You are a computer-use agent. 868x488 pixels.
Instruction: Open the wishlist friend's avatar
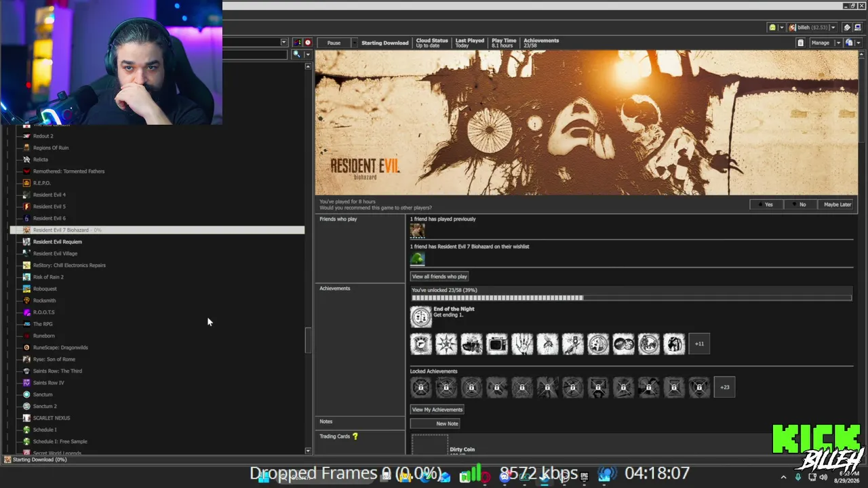point(417,258)
